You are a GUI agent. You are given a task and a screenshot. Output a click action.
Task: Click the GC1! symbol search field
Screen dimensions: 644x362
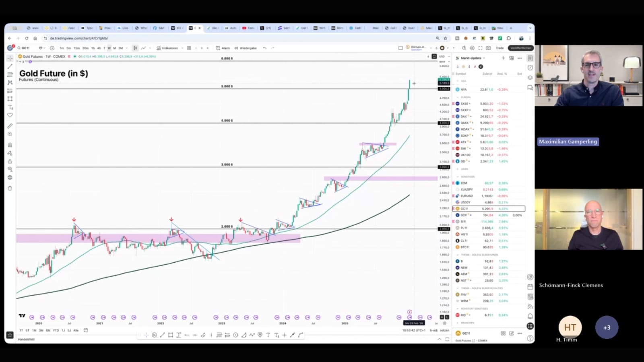(x=24, y=48)
